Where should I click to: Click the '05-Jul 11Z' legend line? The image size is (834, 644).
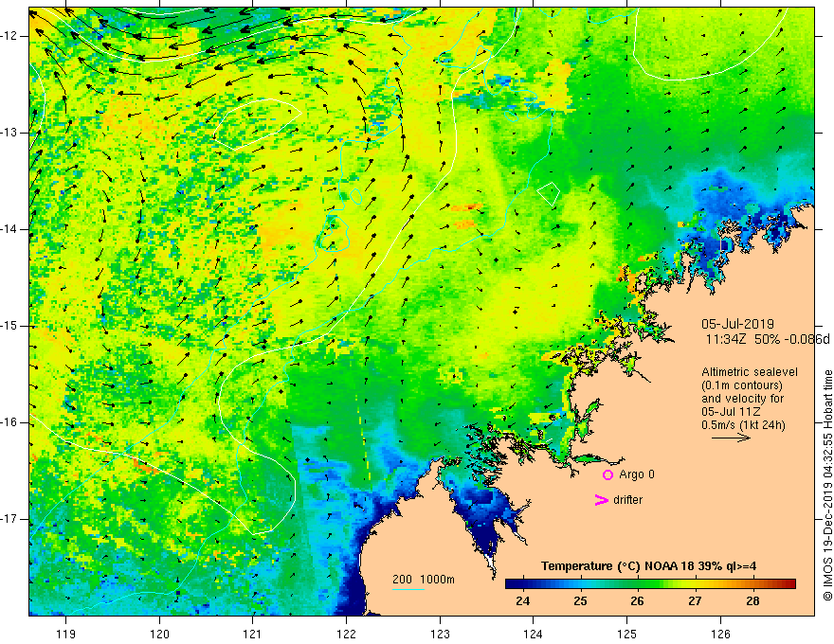coord(731,412)
